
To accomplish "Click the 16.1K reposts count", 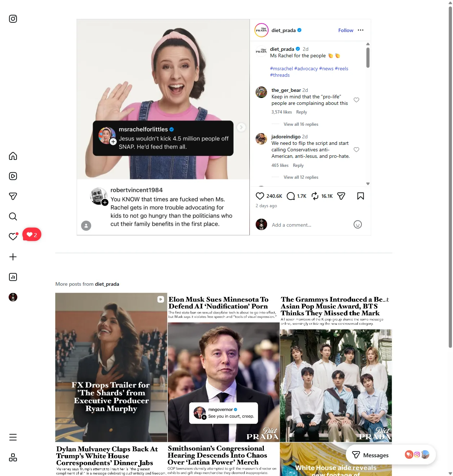I will click(327, 196).
